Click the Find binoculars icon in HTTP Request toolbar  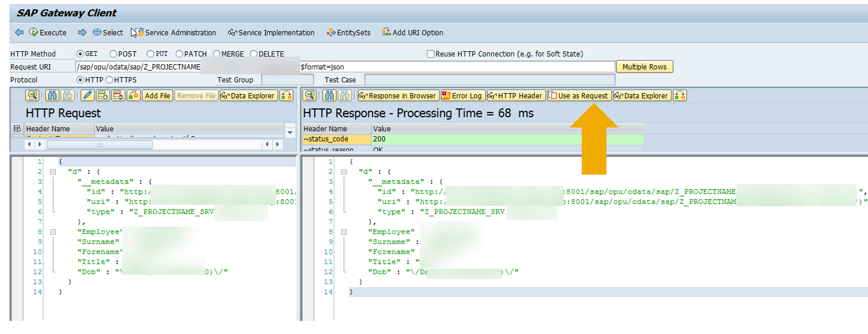52,96
